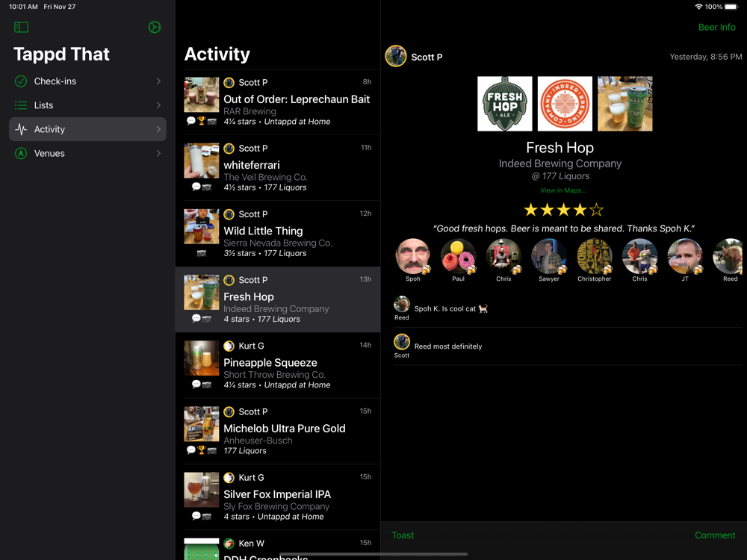Tap the camera icon on Wild Little Thing
This screenshot has width=747, height=560.
(x=202, y=253)
